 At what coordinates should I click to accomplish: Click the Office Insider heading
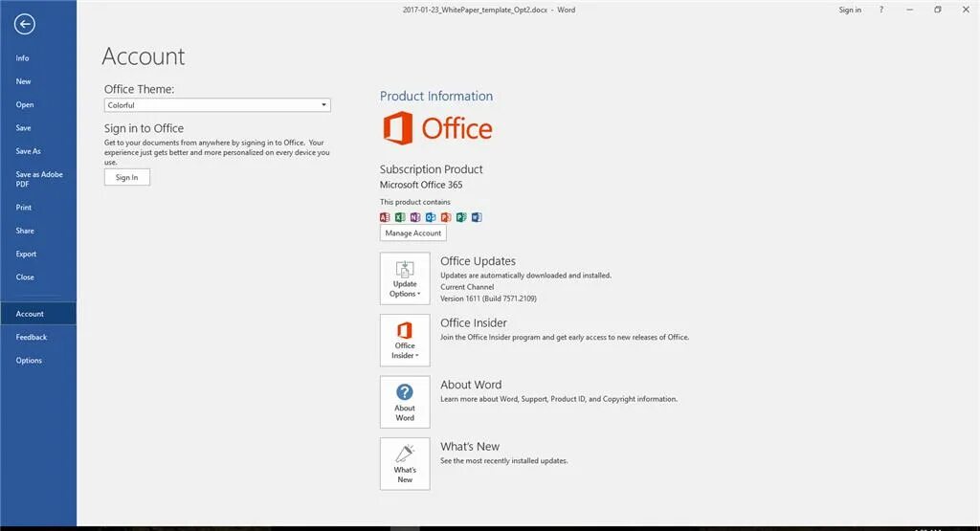pyautogui.click(x=474, y=323)
